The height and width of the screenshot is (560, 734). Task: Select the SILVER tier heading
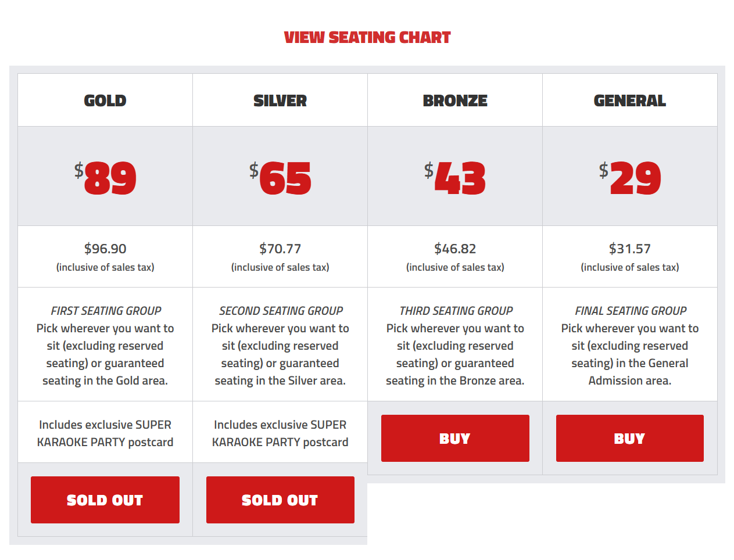click(280, 100)
